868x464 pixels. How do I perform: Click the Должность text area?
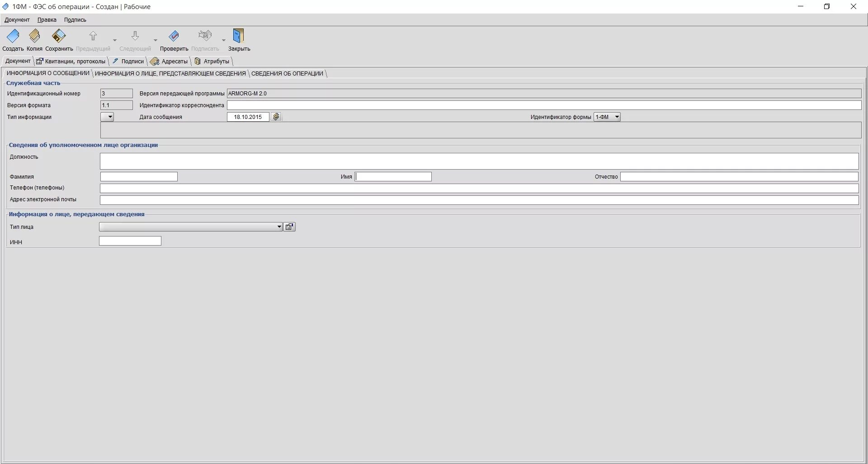point(479,161)
